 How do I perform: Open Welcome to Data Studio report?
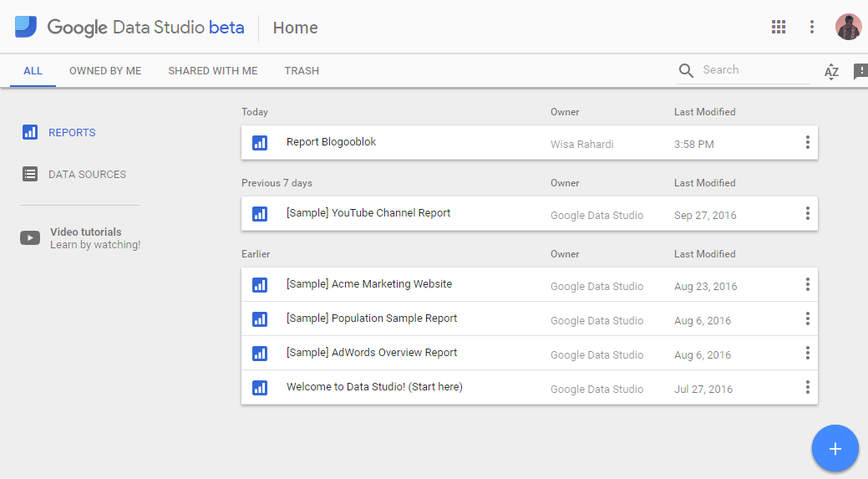(x=374, y=387)
